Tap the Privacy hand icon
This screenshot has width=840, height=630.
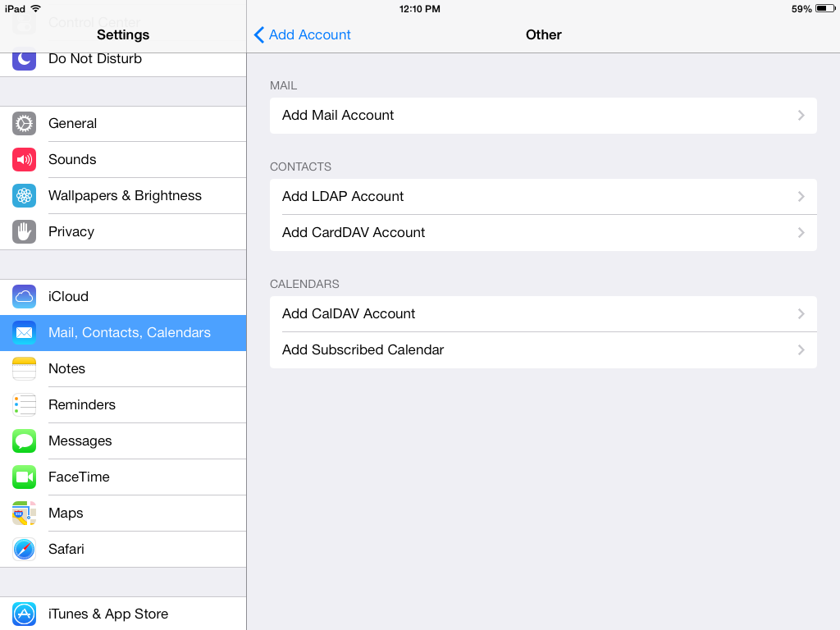(x=24, y=232)
